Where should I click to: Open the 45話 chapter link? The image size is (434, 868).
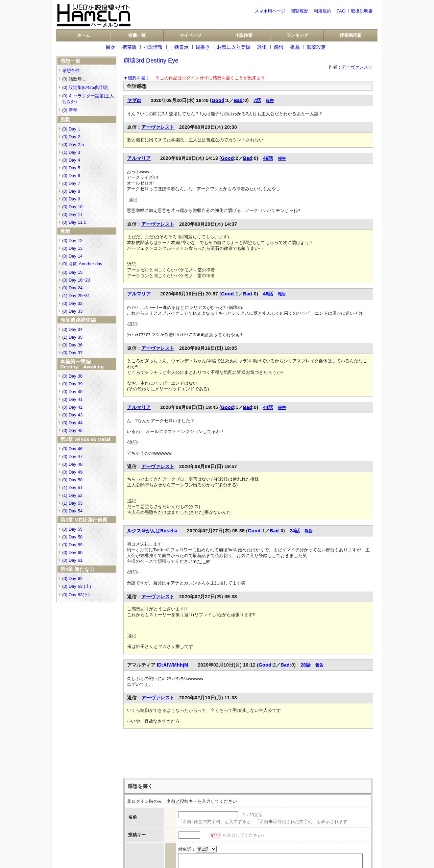coord(268,294)
